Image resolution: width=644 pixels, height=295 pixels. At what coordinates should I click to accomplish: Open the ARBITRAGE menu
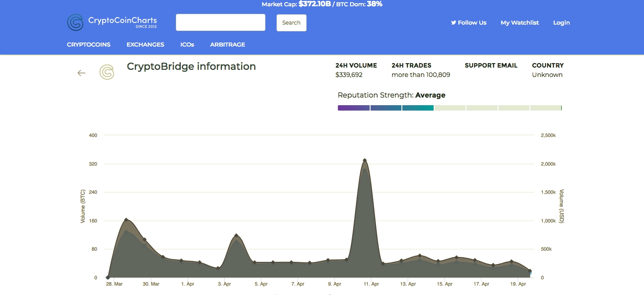[228, 45]
